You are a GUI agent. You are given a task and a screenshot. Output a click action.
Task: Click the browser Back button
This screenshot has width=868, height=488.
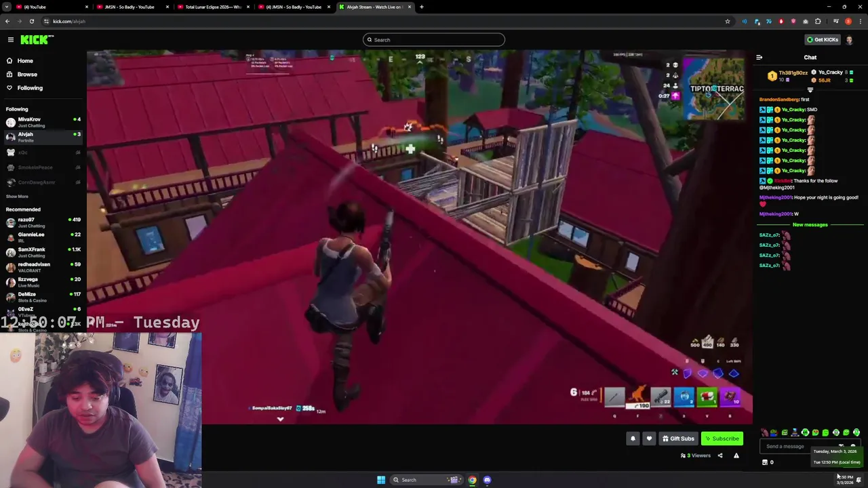pos(7,22)
